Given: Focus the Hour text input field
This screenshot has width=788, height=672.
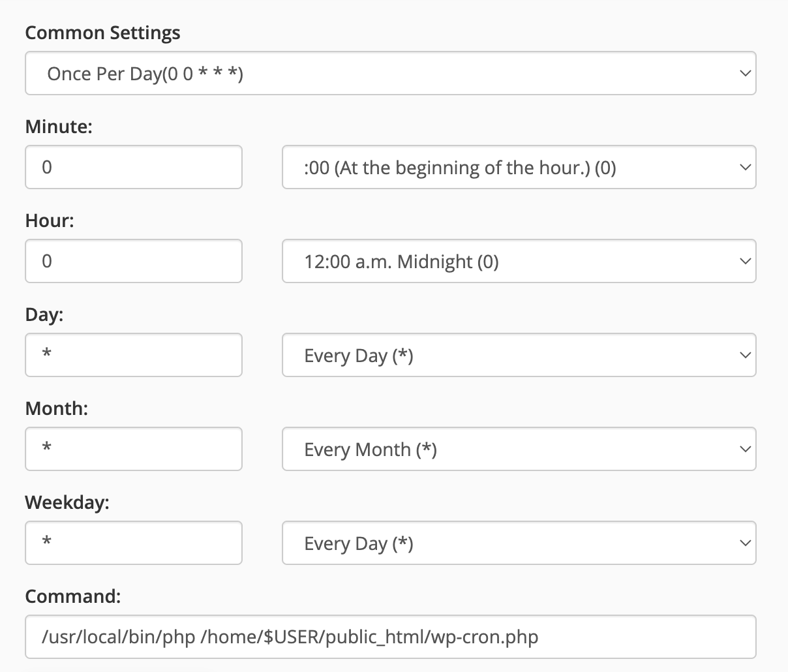Looking at the screenshot, I should pos(134,262).
